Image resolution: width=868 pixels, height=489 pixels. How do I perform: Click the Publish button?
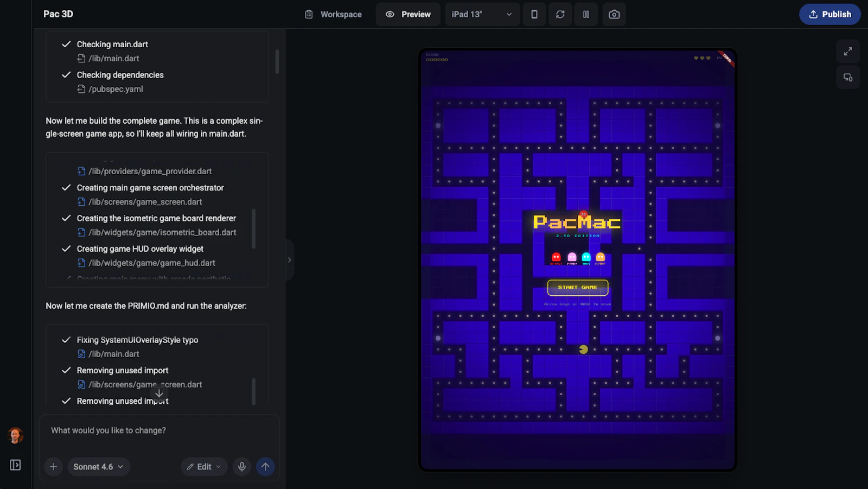829,14
